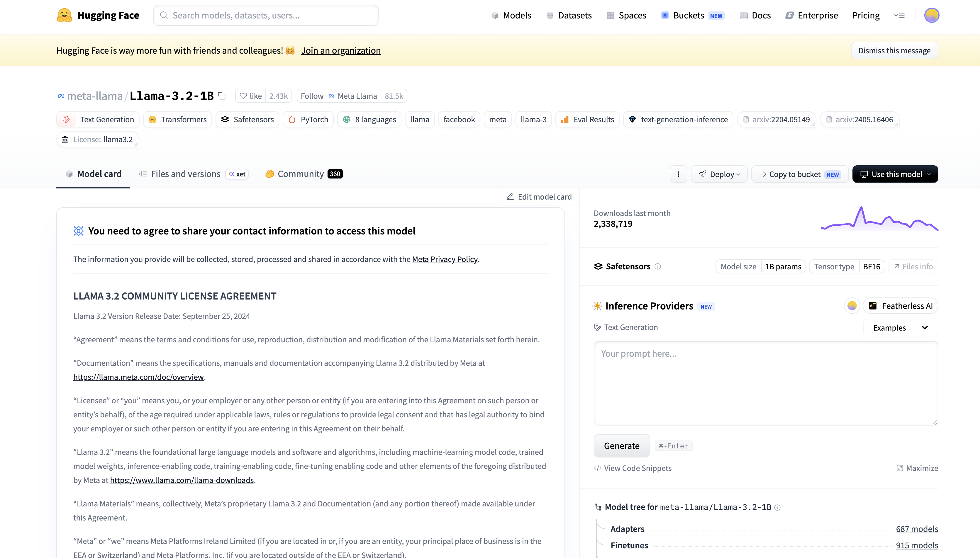Open the Meta Privacy Policy link

point(445,259)
